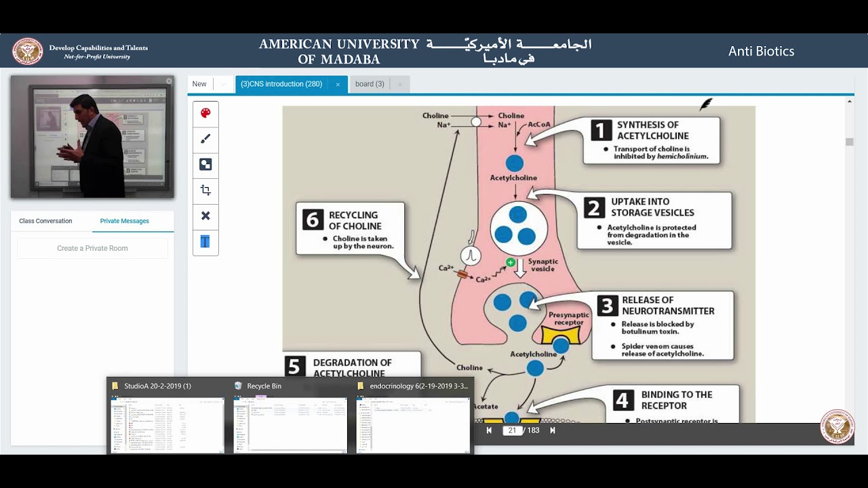This screenshot has width=868, height=488.
Task: Open video panel settings gear
Action: click(x=169, y=81)
